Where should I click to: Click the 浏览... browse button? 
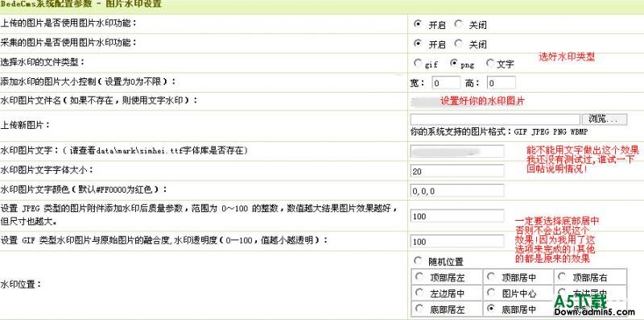605,119
